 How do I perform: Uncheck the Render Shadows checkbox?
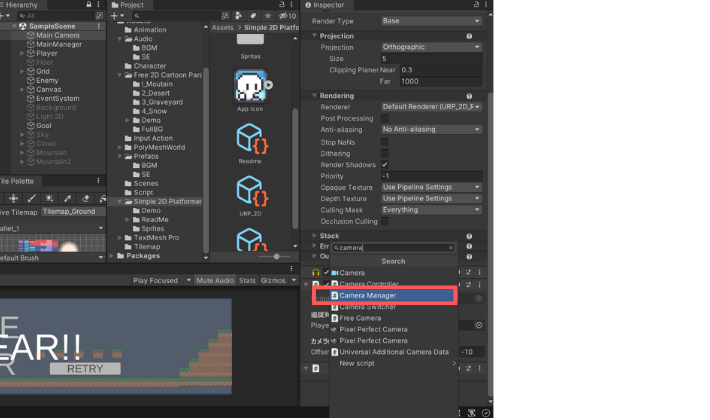385,164
